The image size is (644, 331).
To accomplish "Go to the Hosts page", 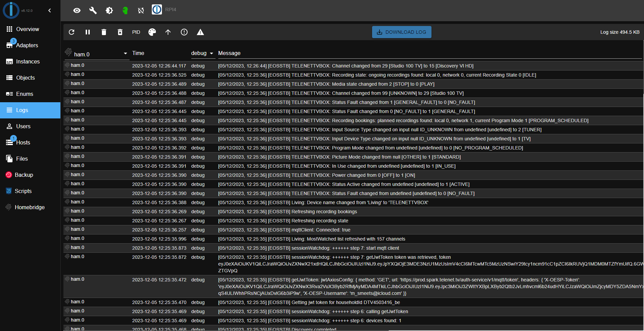I will [30, 142].
